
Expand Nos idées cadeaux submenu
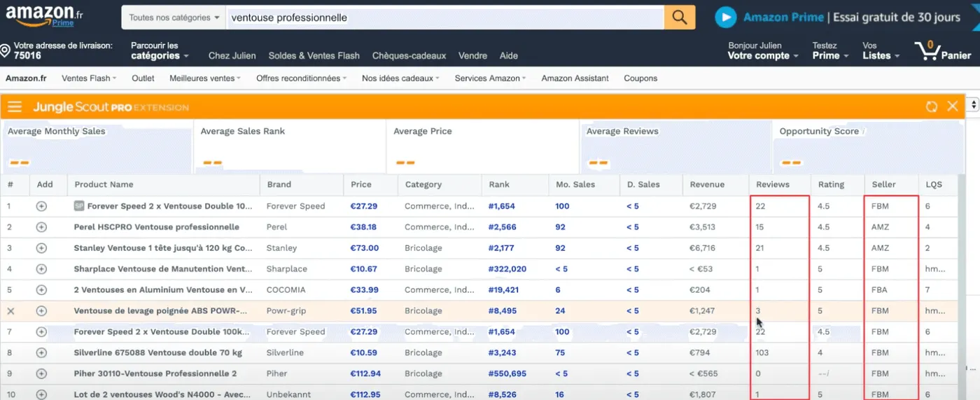tap(400, 78)
